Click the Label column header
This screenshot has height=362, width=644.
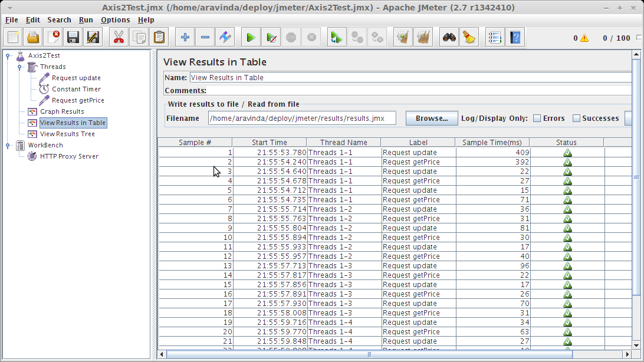(x=418, y=143)
